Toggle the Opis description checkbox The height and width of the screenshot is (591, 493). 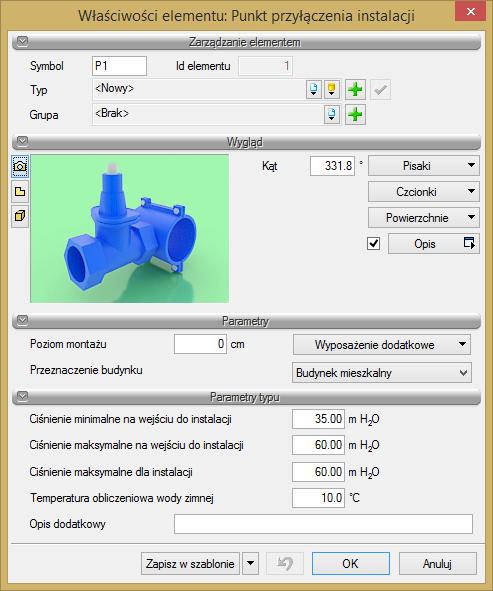[x=374, y=243]
